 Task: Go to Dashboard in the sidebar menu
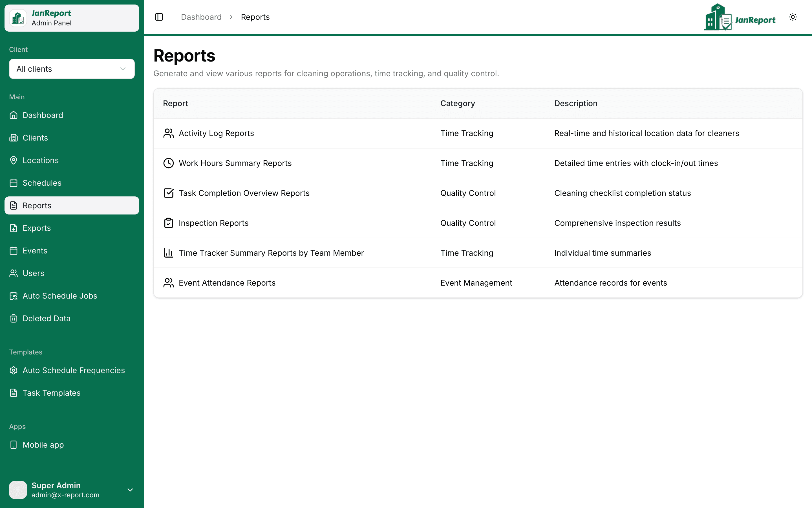click(72, 115)
